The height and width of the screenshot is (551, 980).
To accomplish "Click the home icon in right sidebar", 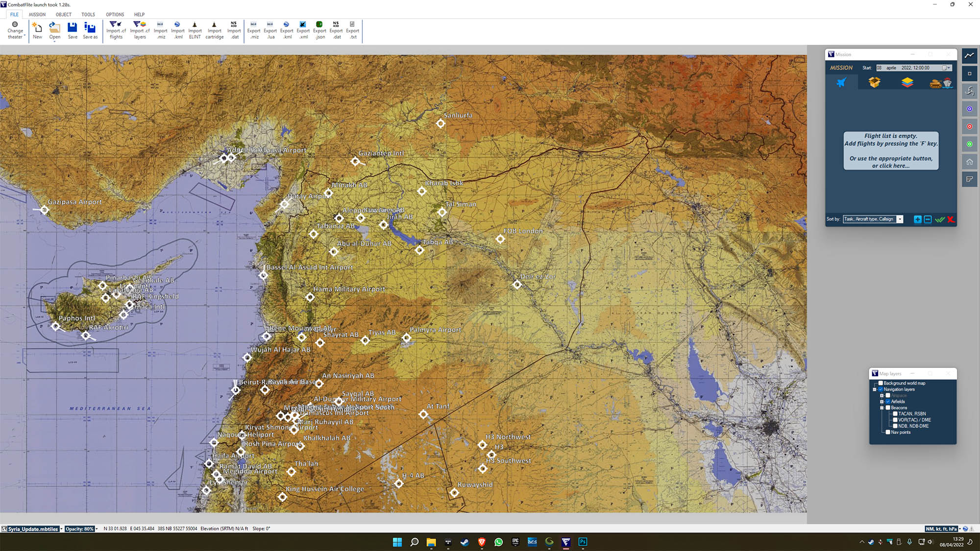I will click(x=969, y=162).
